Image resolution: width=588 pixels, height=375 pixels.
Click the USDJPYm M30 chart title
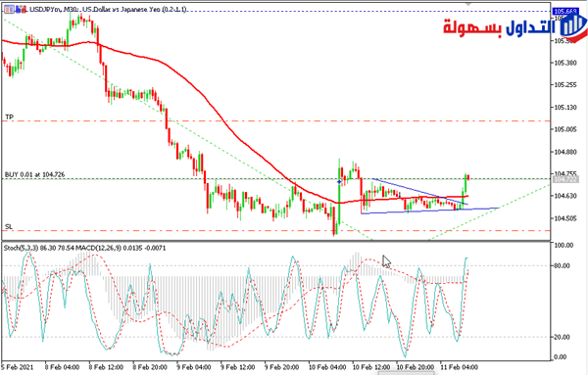(108, 9)
